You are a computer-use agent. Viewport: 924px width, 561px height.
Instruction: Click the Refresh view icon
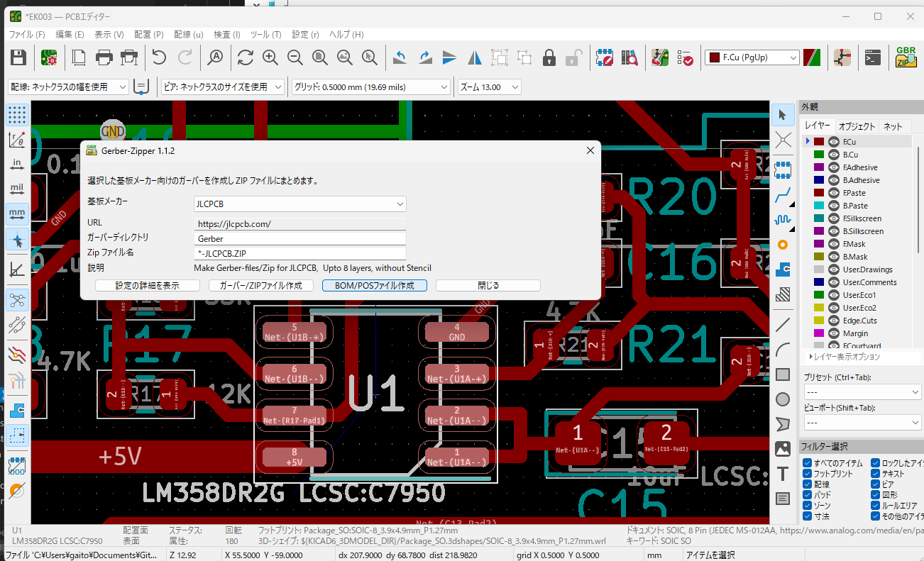246,57
